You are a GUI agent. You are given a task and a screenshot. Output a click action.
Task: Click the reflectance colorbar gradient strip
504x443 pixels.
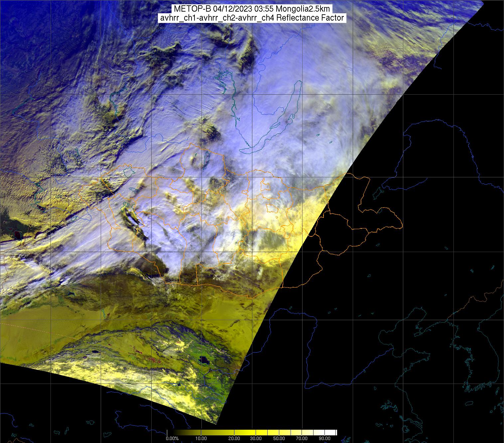(x=252, y=432)
